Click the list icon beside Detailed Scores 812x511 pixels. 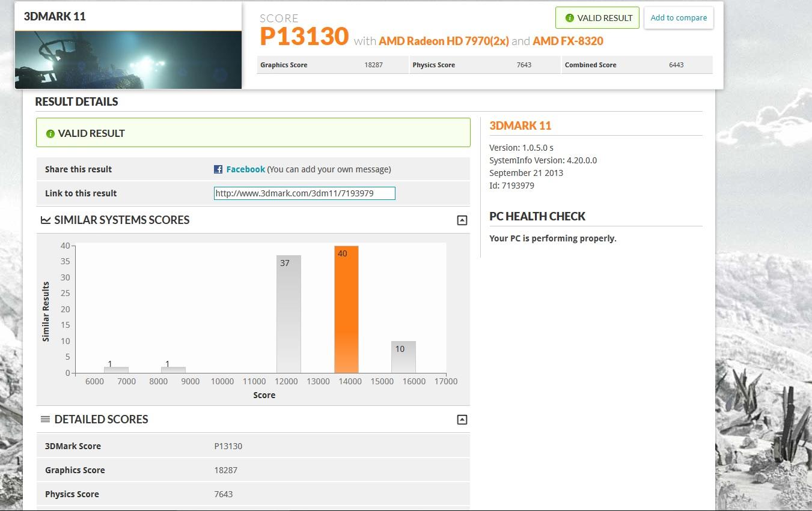[x=45, y=419]
